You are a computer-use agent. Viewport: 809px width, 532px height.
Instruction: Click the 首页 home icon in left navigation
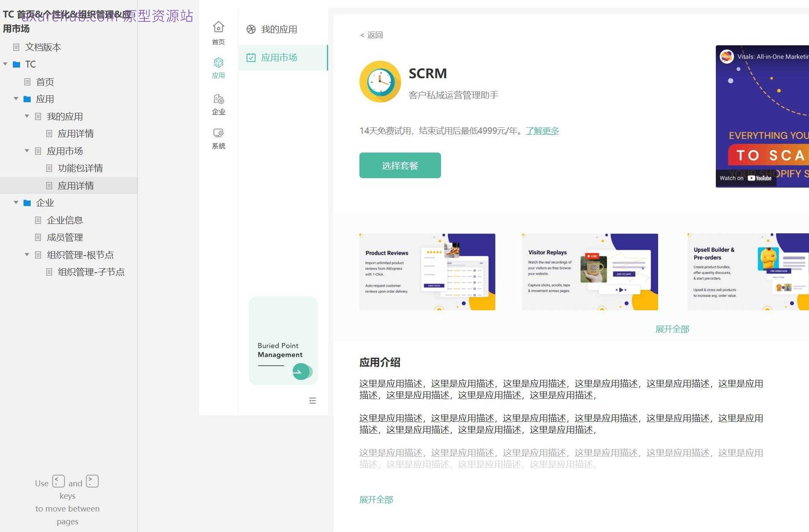tap(218, 27)
